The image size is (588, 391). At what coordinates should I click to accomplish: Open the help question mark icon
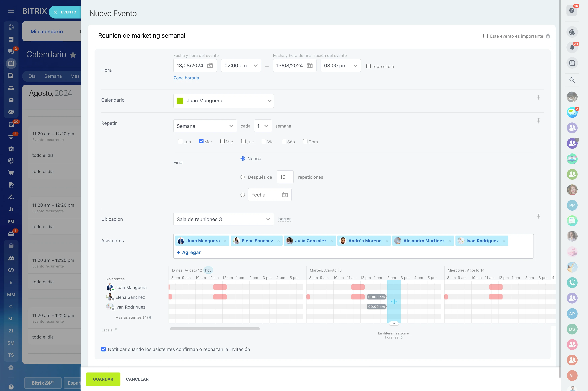coord(572,10)
